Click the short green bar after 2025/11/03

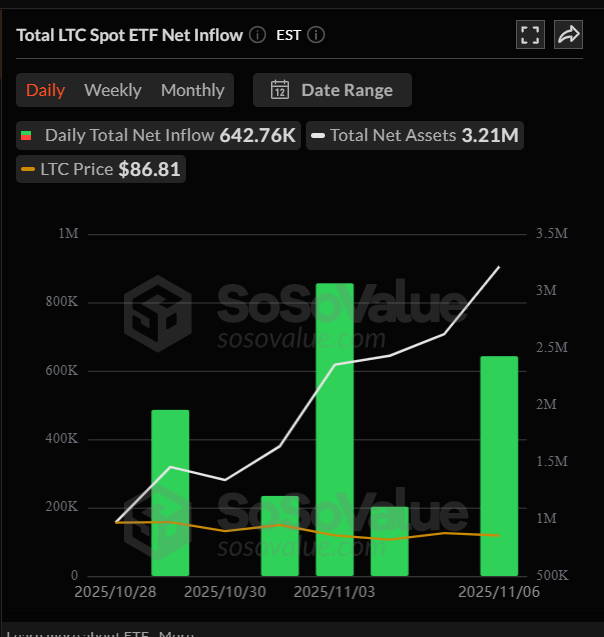click(x=390, y=541)
